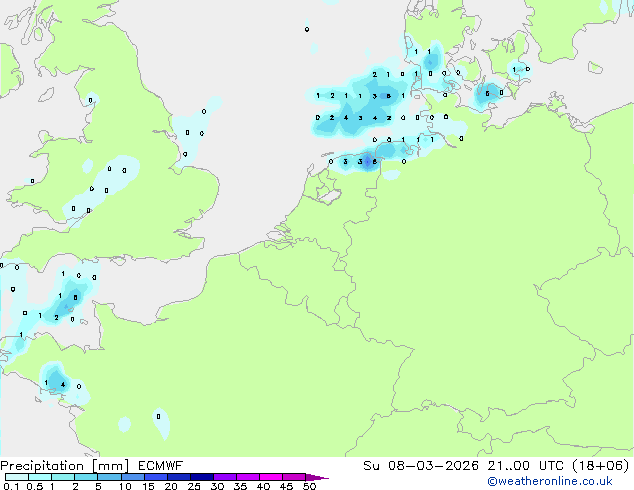Open the weatheronline.co.uk link
Image resolution: width=634 pixels, height=490 pixels.
550,481
